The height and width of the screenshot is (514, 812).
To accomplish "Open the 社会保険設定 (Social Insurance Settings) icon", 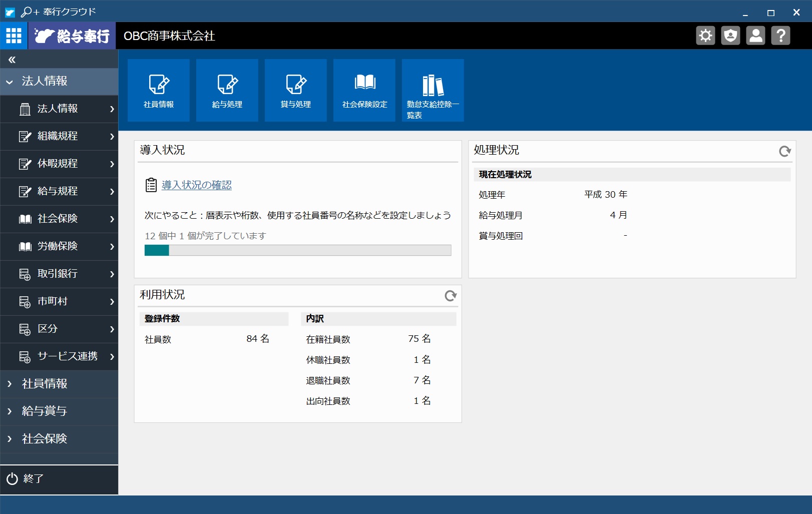I will tap(364, 85).
